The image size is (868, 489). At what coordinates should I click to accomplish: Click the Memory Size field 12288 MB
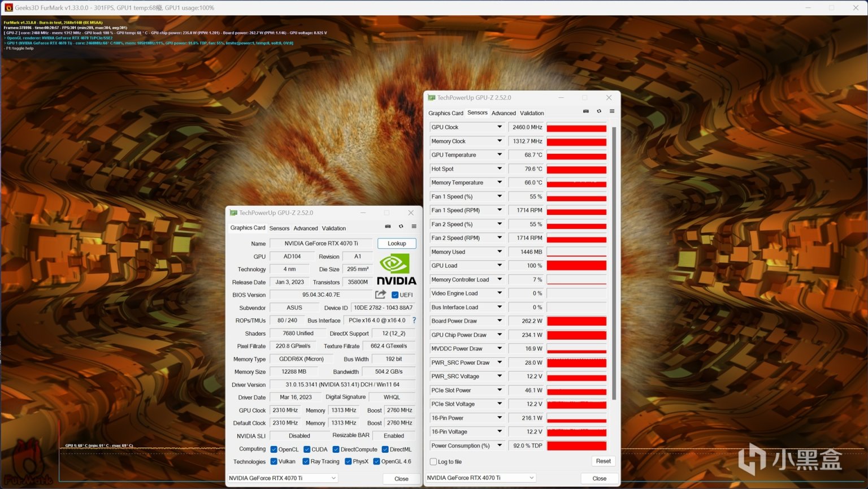coord(294,371)
